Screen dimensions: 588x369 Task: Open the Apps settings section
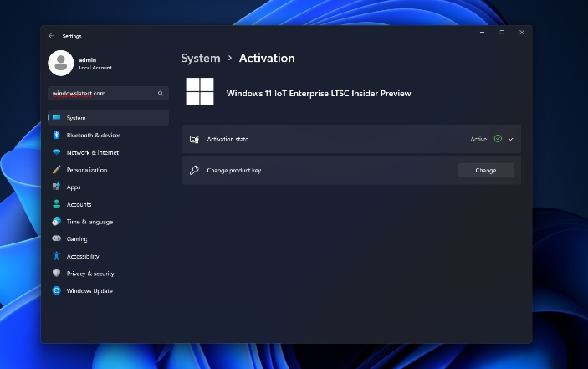(x=74, y=187)
